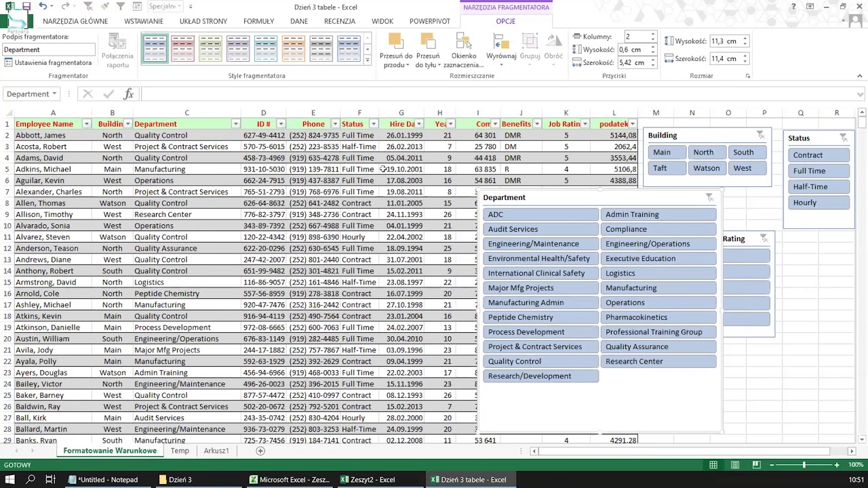Switch to Page Break Preview in the status bar
This screenshot has height=488, width=868.
point(756,465)
